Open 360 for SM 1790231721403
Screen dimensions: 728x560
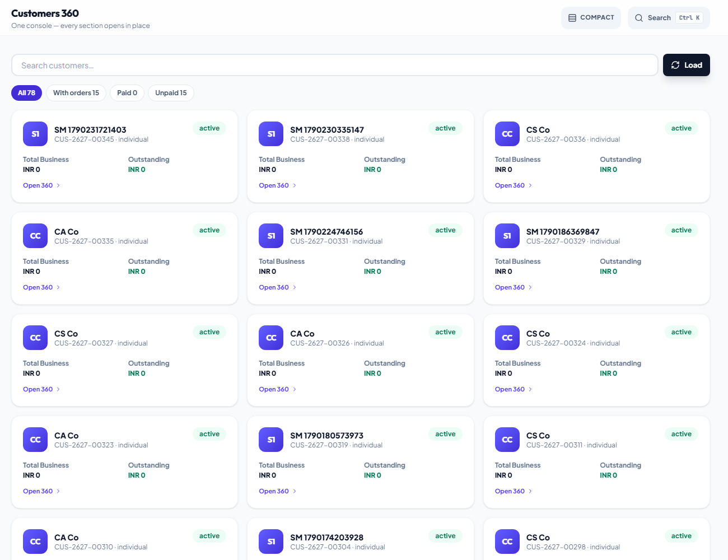41,185
